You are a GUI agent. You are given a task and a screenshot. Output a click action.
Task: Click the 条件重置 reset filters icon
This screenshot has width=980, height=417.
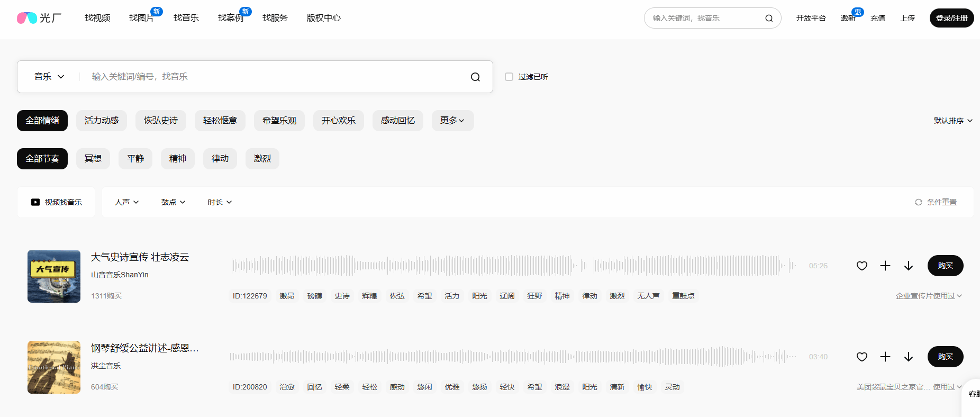tap(919, 202)
